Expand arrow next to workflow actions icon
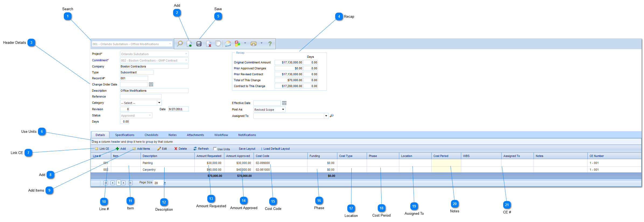The image size is (644, 222). click(245, 43)
